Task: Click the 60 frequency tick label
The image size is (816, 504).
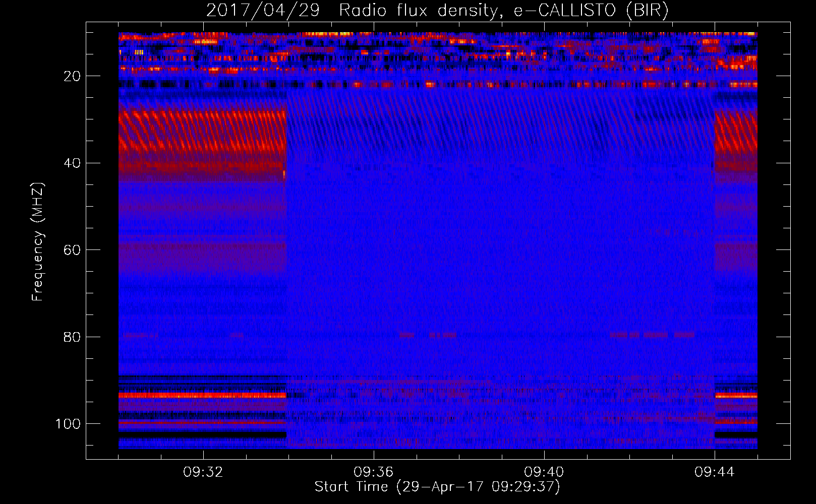Action: [73, 250]
